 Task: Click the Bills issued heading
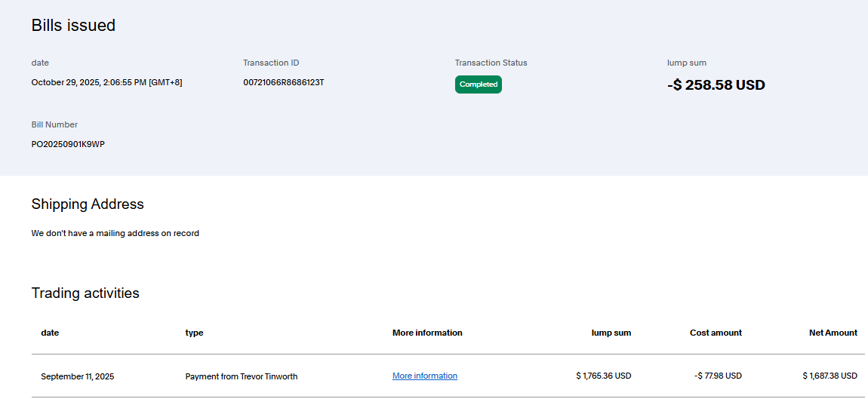coord(73,25)
